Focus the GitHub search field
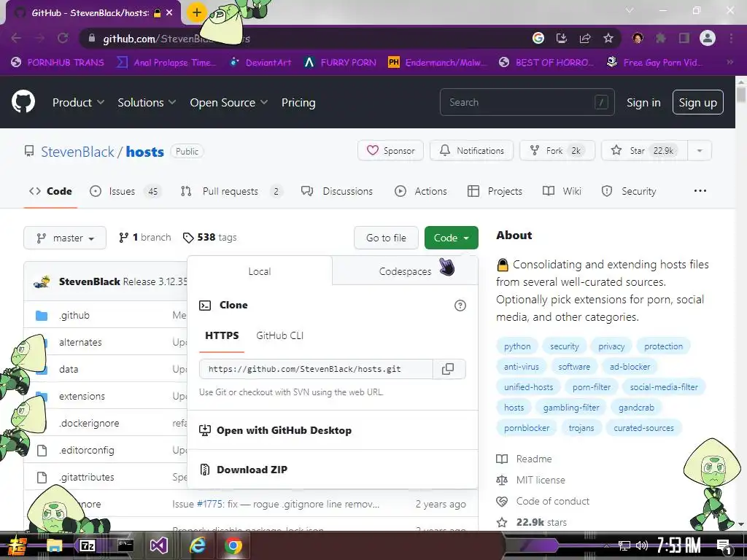This screenshot has width=747, height=560. click(x=527, y=102)
